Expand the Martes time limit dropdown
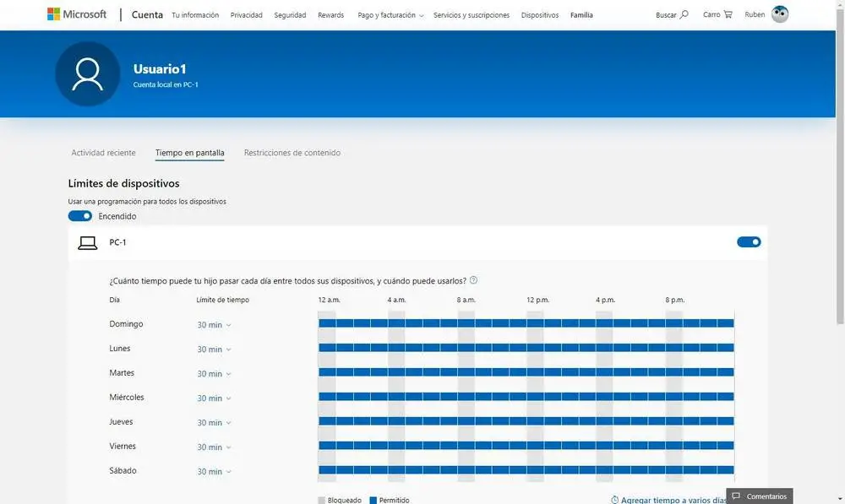Viewport: 845px width, 504px height. coord(214,374)
